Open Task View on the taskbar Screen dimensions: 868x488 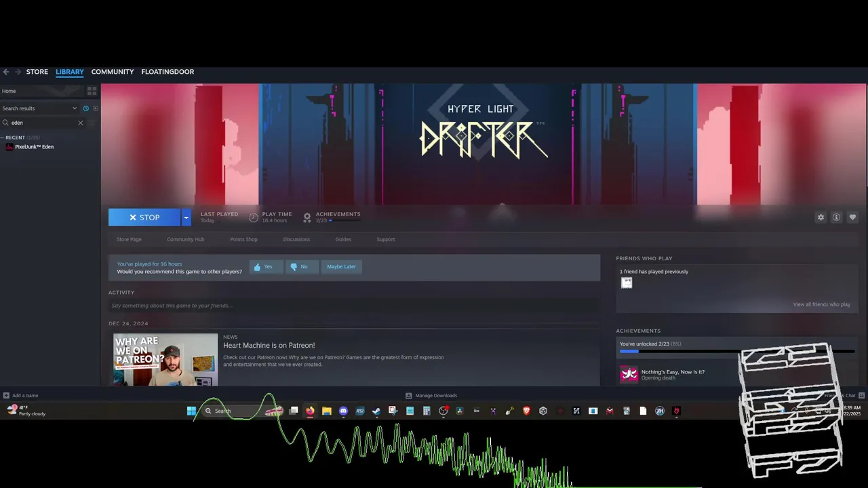coord(294,411)
